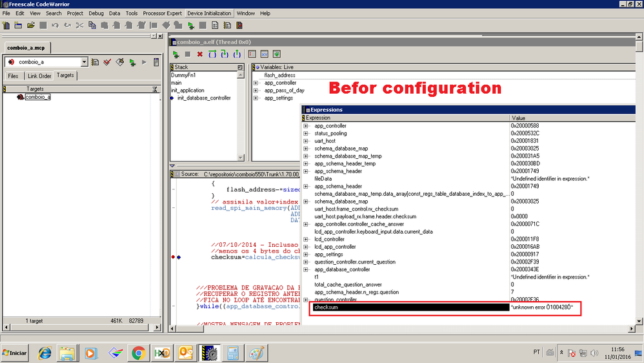Screen dimensions: 644x363
Task: Click source pane horizontal scroll left arrow
Action: (x=172, y=329)
